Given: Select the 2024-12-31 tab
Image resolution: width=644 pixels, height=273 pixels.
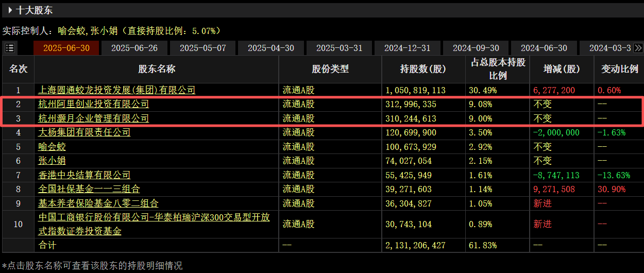Looking at the screenshot, I should (408, 48).
